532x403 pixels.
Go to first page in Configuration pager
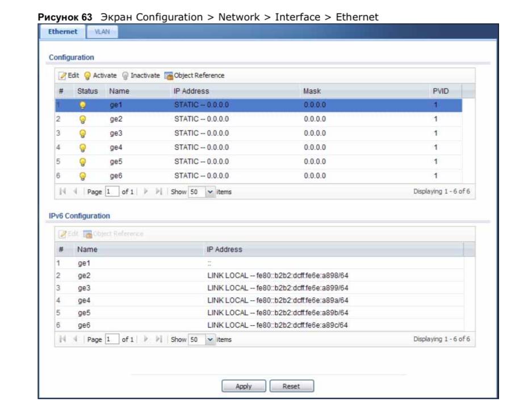(x=62, y=191)
